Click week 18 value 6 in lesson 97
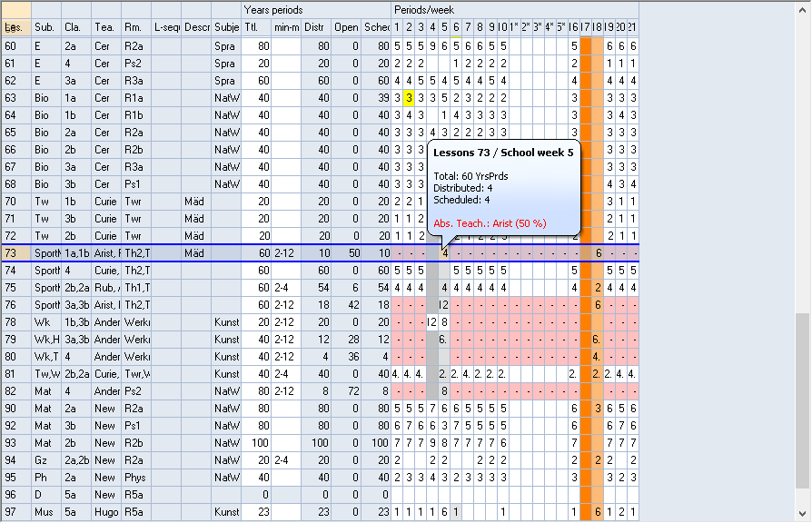The image size is (812, 523). tap(598, 512)
